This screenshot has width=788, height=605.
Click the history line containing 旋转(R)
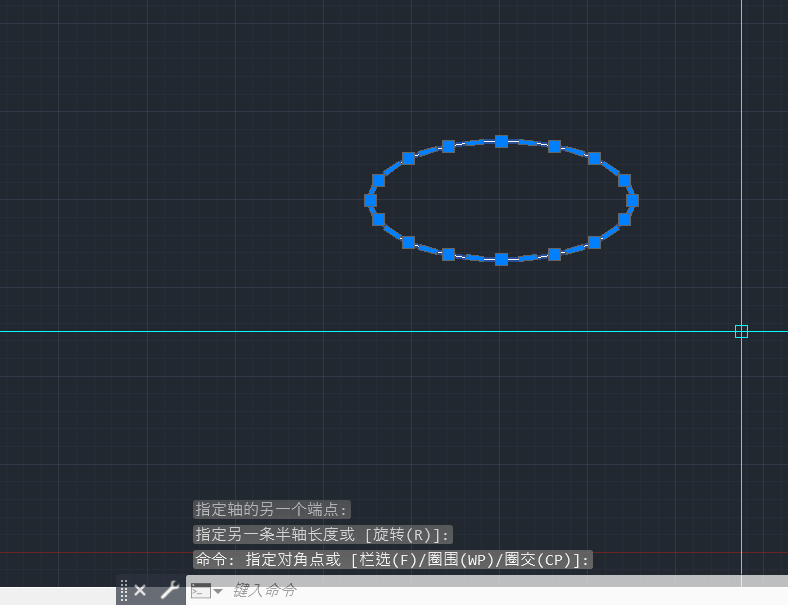(x=323, y=534)
